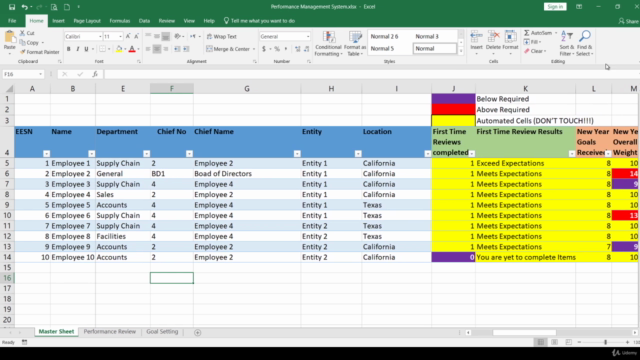Switch to Page Layout view in status bar
640x360 pixels.
point(554,342)
